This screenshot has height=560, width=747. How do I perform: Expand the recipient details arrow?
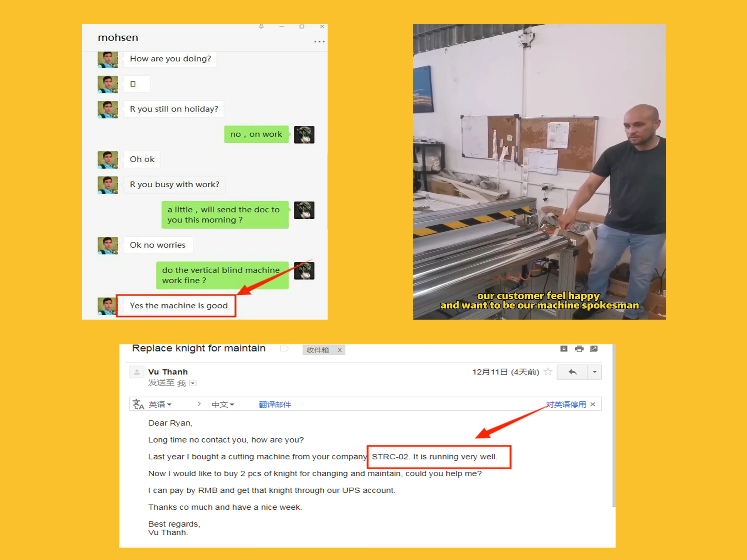click(x=193, y=383)
